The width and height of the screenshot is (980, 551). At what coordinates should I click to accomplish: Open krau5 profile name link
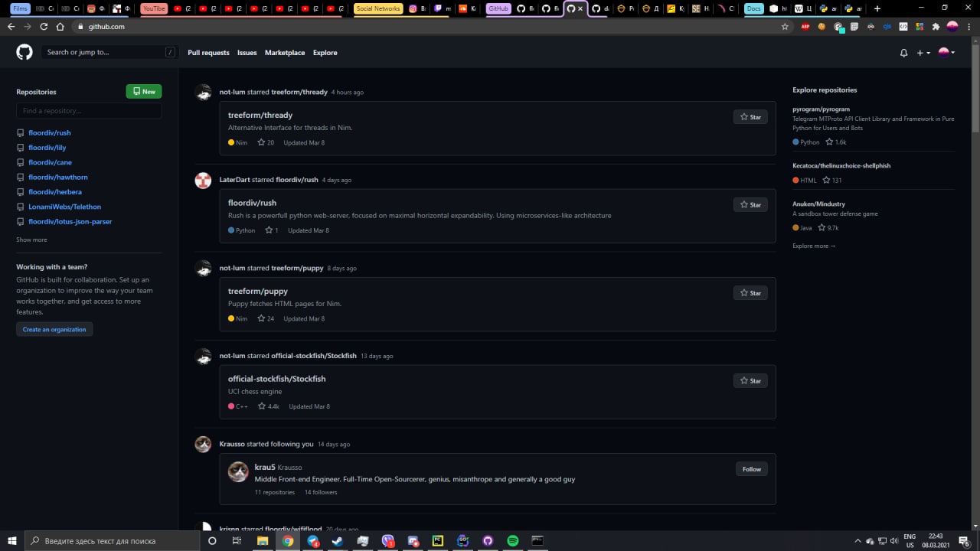265,467
